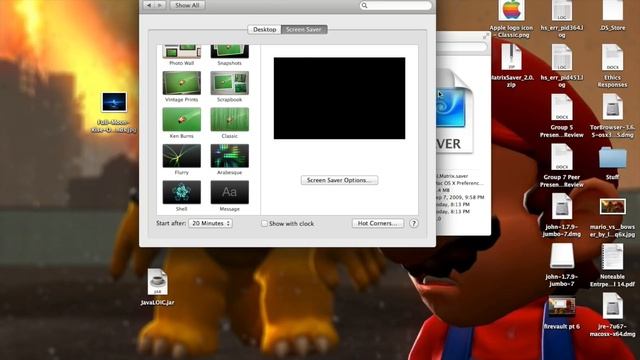Screen dimensions: 640x360
Task: Select the jre-7u67-macosx-x64.dmg file
Action: [612, 307]
